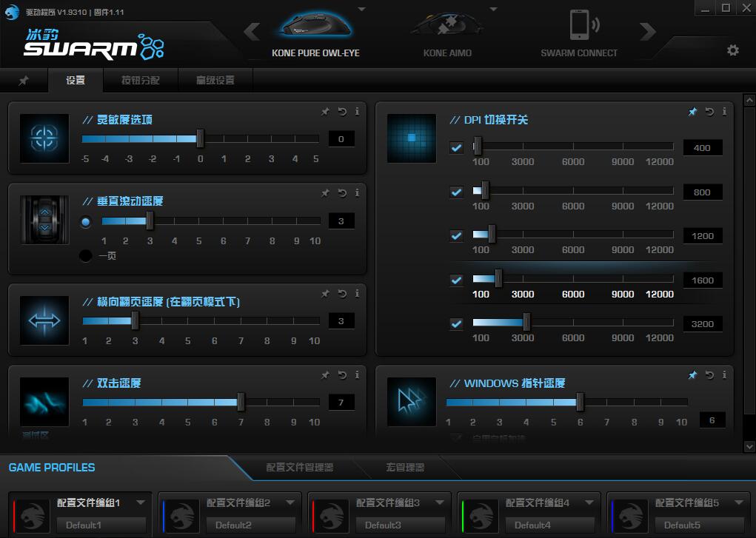This screenshot has width=756, height=538.
Task: Switch to the 按钮分配 tab
Action: point(140,81)
